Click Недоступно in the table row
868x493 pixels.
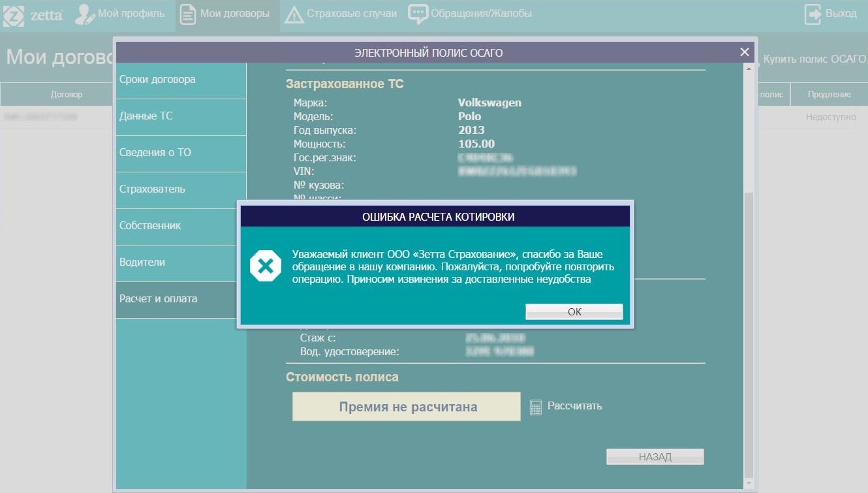click(831, 117)
